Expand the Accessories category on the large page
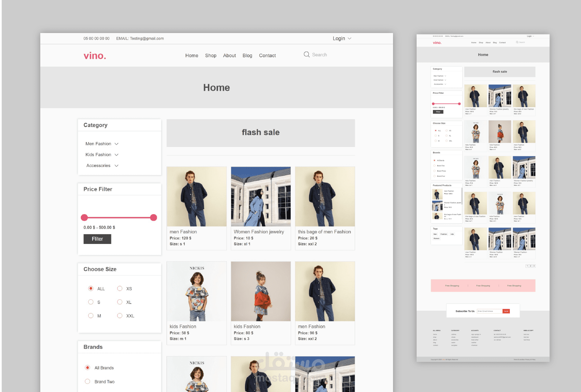 tap(102, 166)
